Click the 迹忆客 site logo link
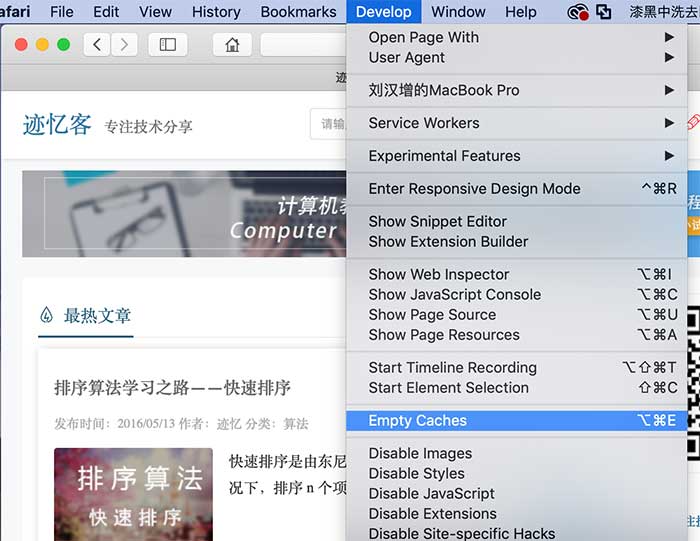The image size is (700, 541). tap(57, 125)
